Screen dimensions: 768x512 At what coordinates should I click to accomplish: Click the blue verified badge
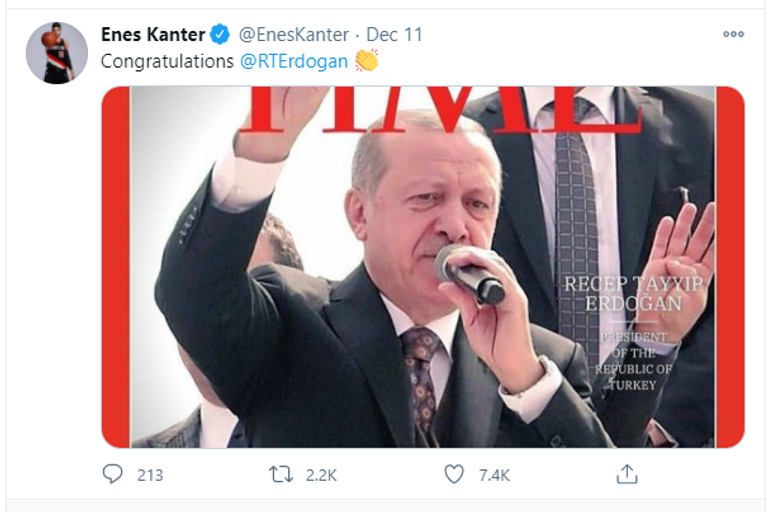pos(220,35)
